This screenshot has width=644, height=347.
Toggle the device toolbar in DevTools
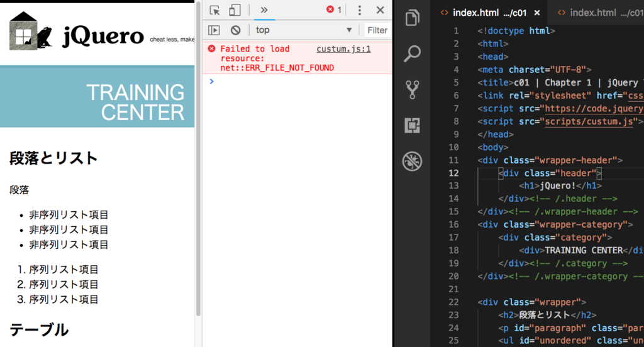(x=235, y=10)
